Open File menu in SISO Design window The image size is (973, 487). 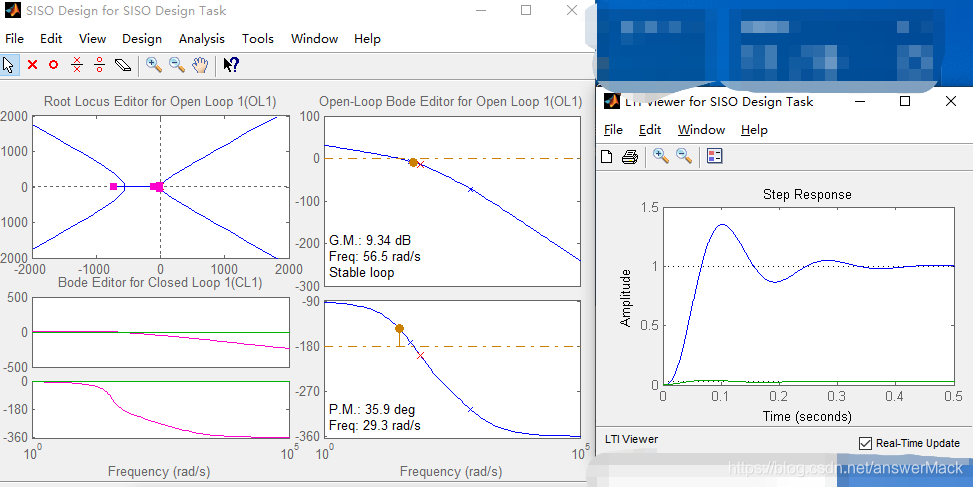coord(14,38)
